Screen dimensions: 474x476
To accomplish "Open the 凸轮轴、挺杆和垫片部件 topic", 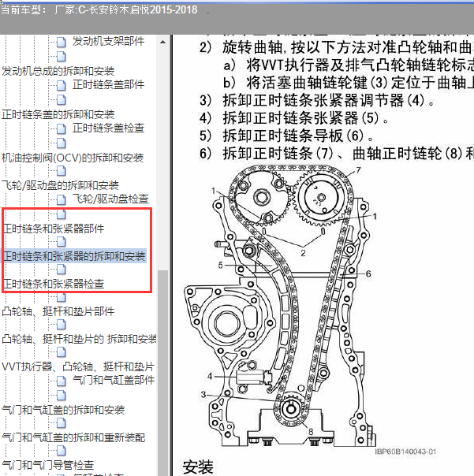I will click(58, 311).
